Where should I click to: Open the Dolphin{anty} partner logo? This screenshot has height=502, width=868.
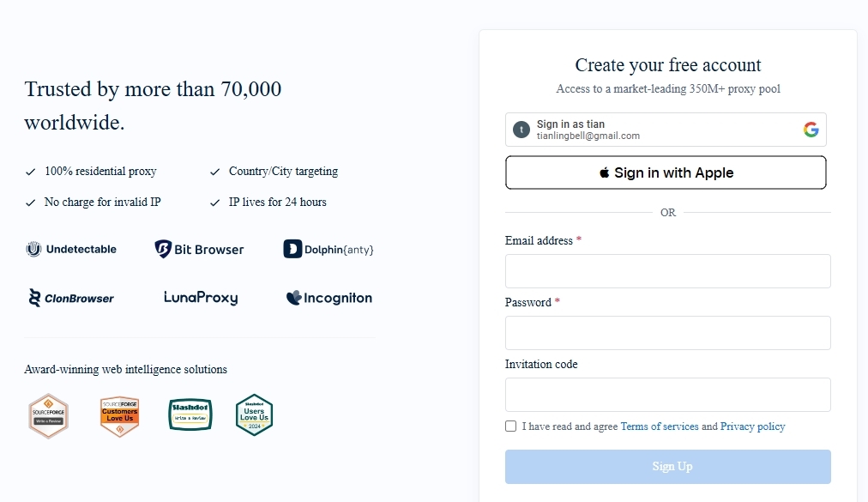coord(329,250)
